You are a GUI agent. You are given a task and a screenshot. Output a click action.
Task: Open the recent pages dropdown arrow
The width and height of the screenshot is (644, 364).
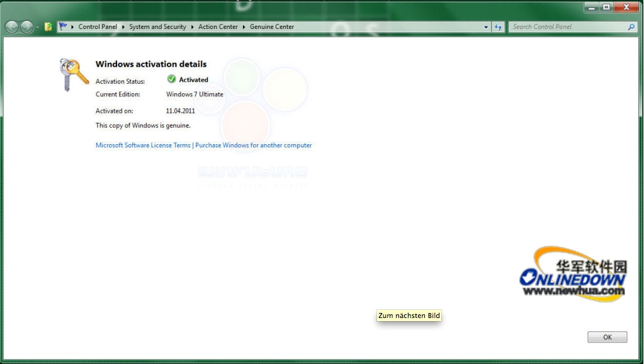pyautogui.click(x=37, y=27)
